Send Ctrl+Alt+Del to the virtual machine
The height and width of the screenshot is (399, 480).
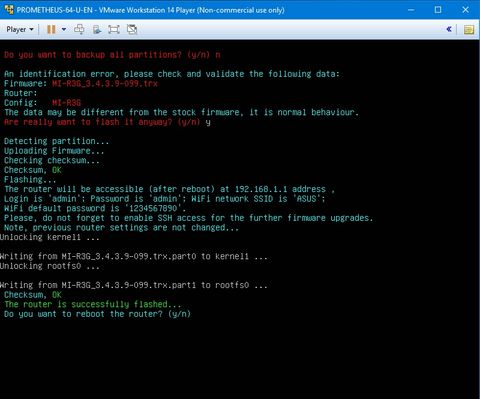79,29
